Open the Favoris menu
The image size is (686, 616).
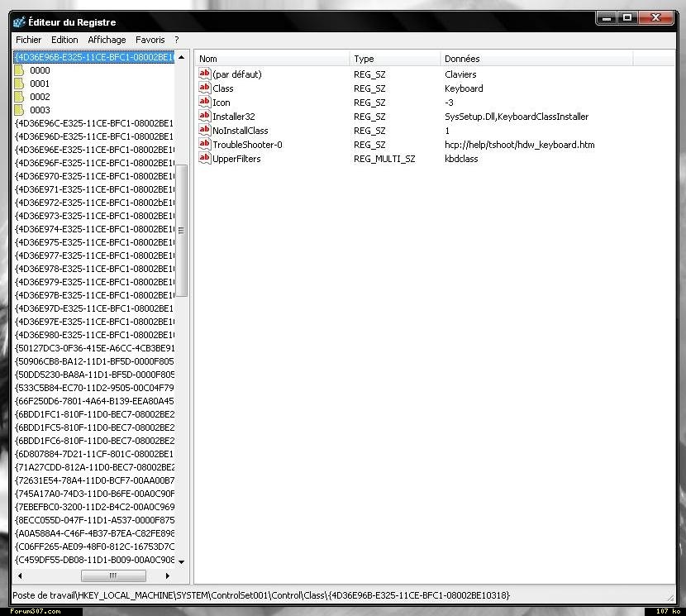150,40
